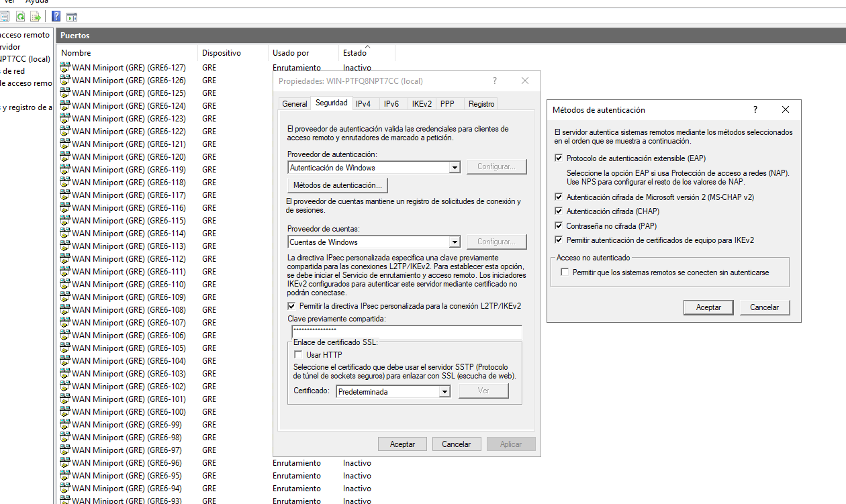846x504 pixels.
Task: Click the miniport icon for GRE6-115
Action: tap(65, 221)
